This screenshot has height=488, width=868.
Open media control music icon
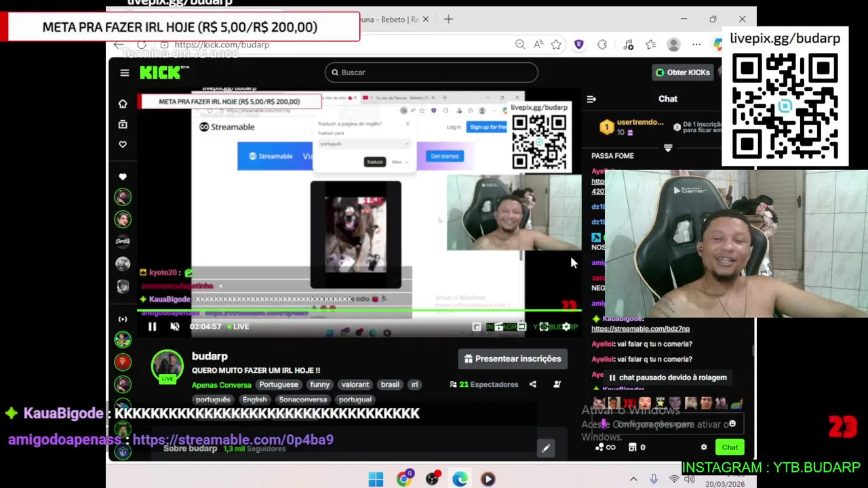[629, 45]
